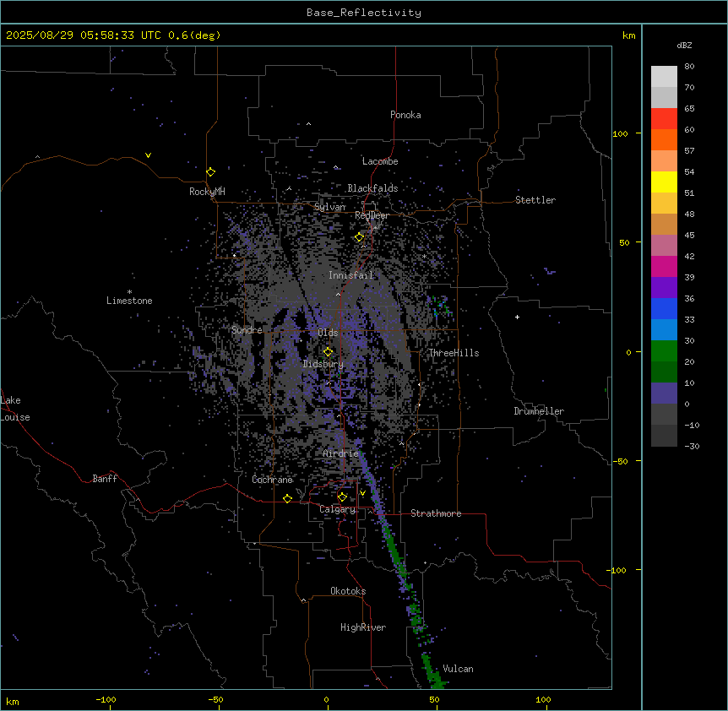Viewport: 728px width, 711px height.
Task: Pick the blue 36-33 dBZ legend swatch
Action: pos(664,308)
